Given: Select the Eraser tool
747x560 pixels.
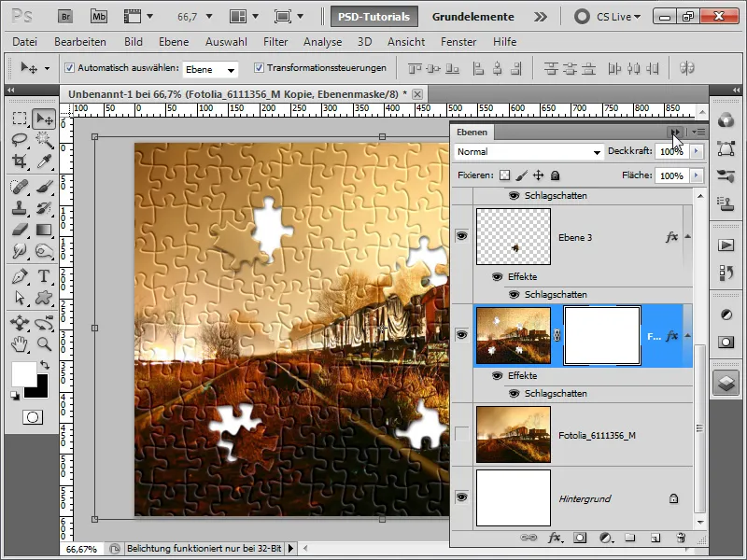Looking at the screenshot, I should pyautogui.click(x=20, y=230).
